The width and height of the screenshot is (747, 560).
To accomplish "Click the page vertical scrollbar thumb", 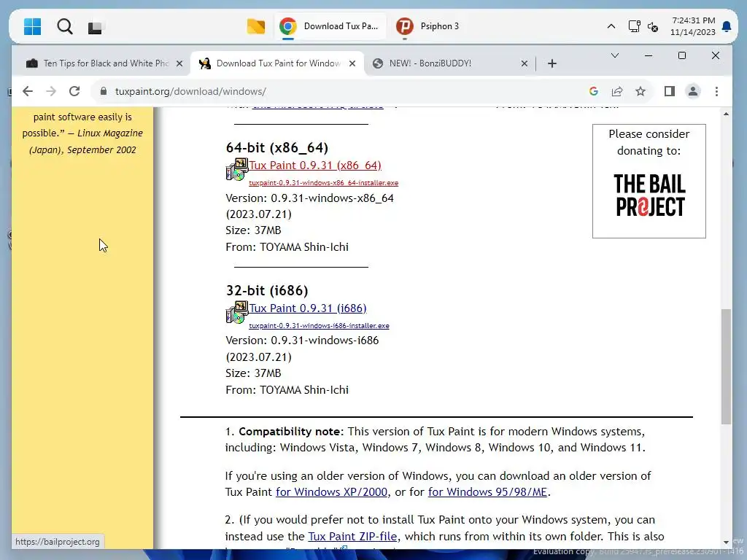I will pos(726,367).
